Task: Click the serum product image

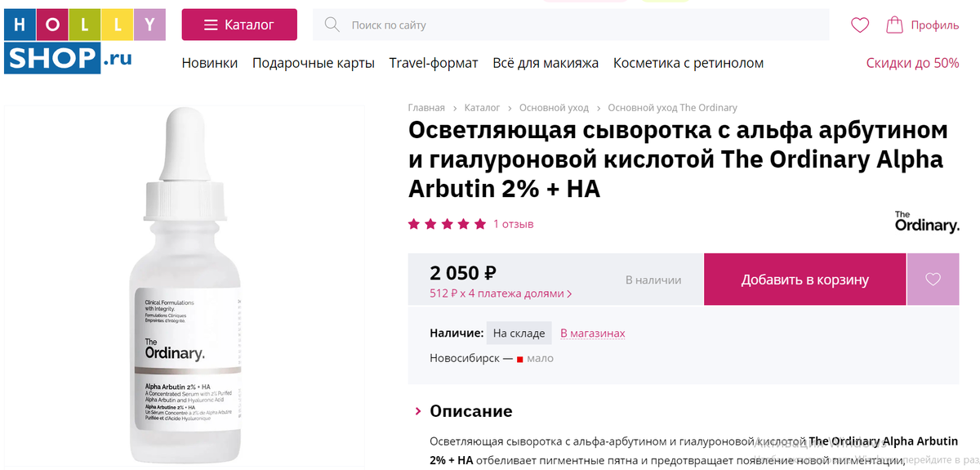Action: coord(187,286)
